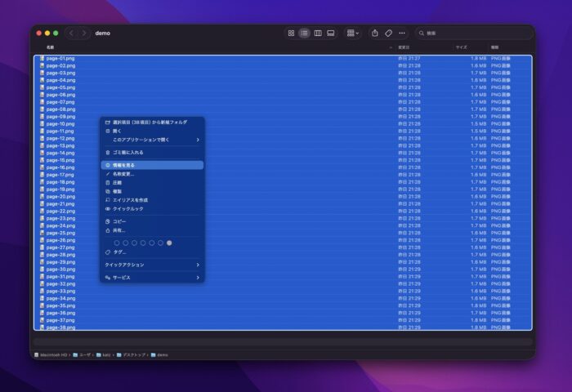This screenshot has height=392, width=572.
Task: Click the 名前 column header
Action: pyautogui.click(x=51, y=47)
